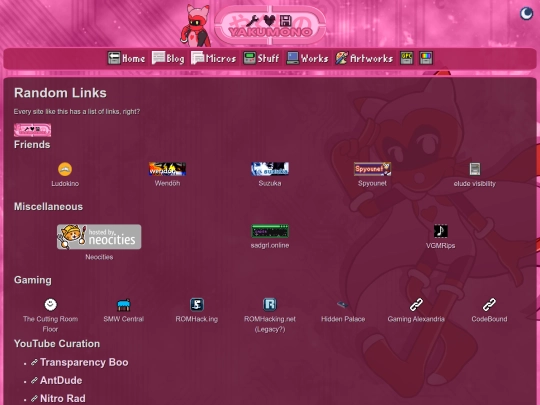Click the Gaming Alexandria label
Viewport: 540px width, 405px height.
(416, 319)
